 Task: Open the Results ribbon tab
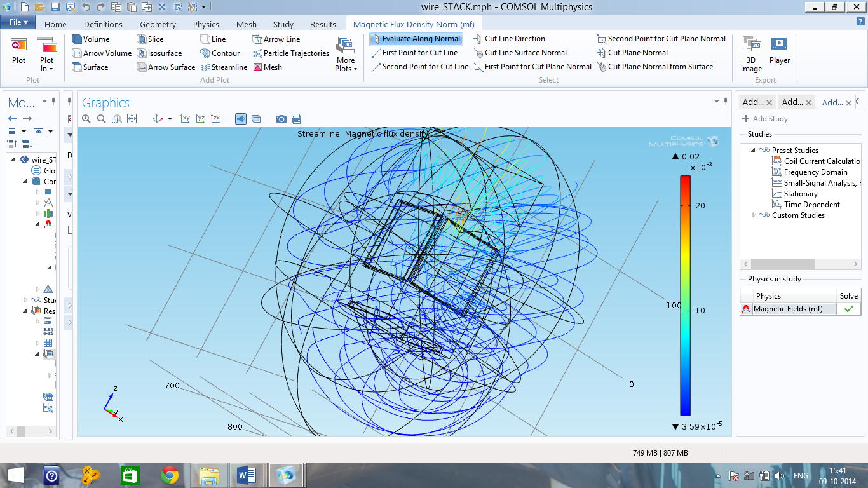point(323,24)
